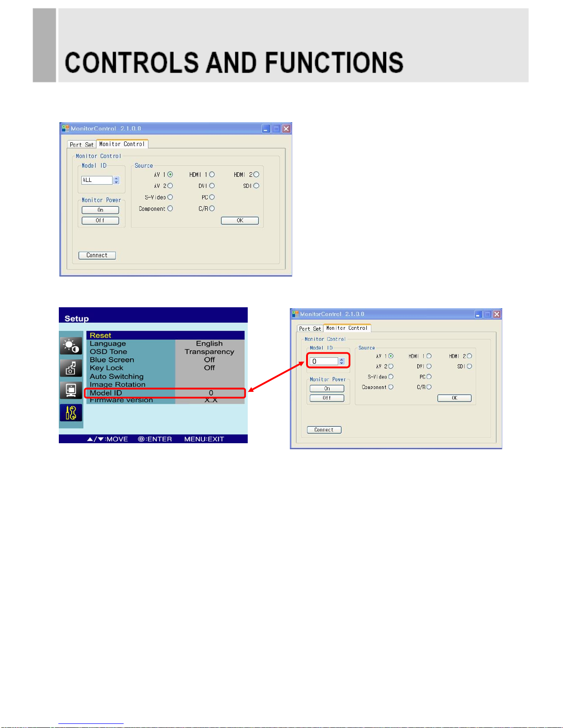Click Model ID spinner arrows showing 0
This screenshot has height=728, width=563.
[341, 361]
